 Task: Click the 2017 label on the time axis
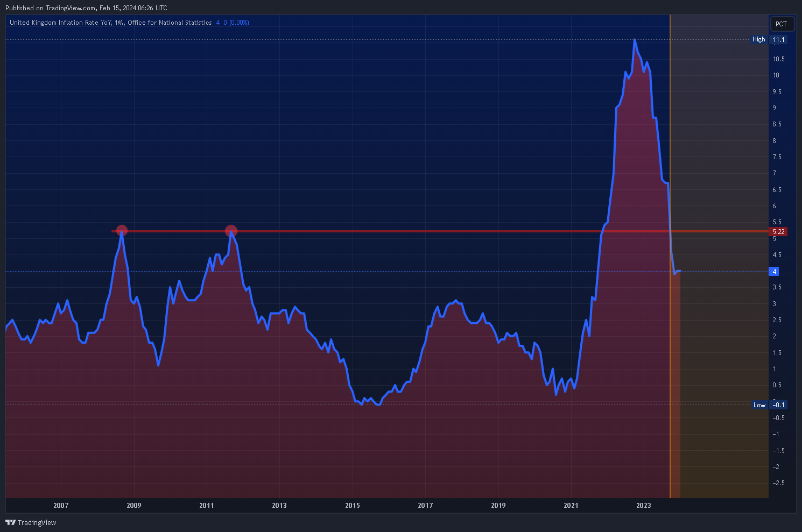coord(425,505)
